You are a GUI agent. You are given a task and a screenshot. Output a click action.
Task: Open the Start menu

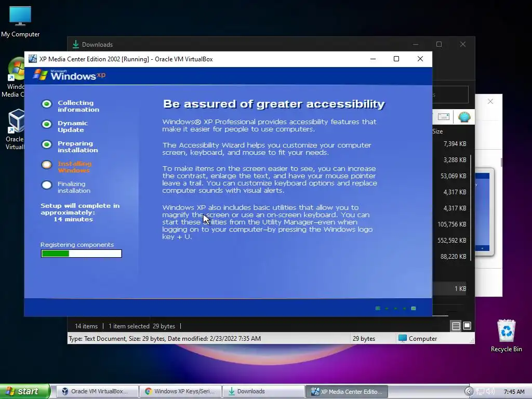25,391
